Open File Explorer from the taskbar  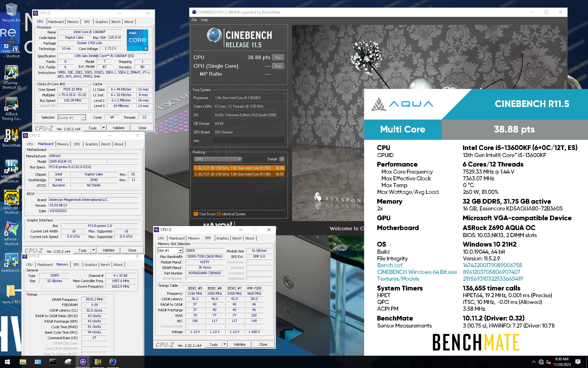23,362
